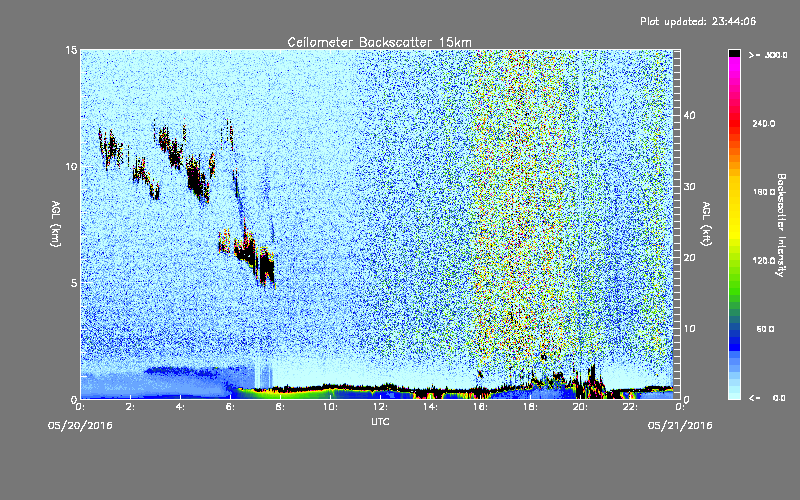Click the "60.0" colorbar value
Screen dimensions: 800x500
pyautogui.click(x=765, y=329)
